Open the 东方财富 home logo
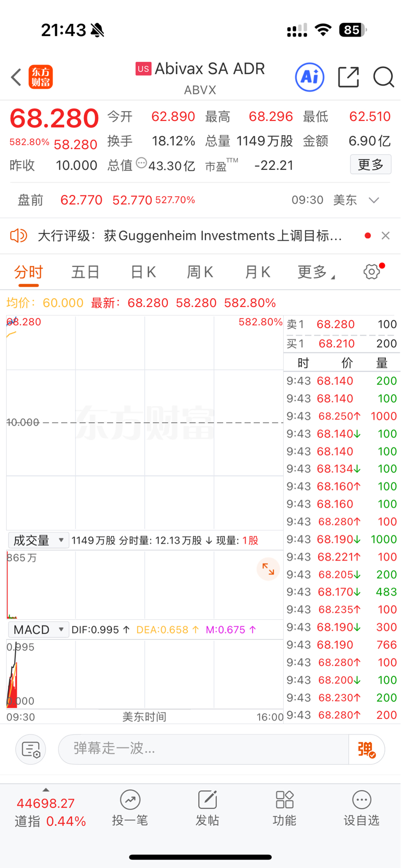 [x=41, y=77]
